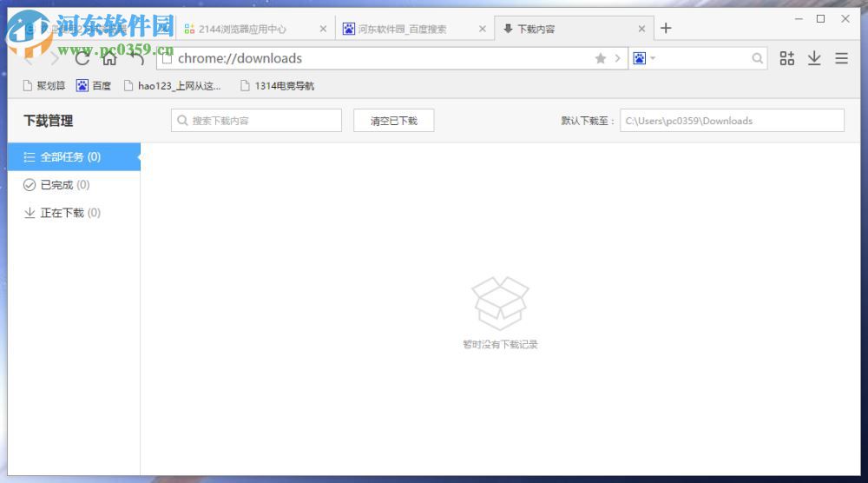Viewport: 868px width, 483px height.
Task: Open the 聚划算 bookmark
Action: tap(44, 86)
